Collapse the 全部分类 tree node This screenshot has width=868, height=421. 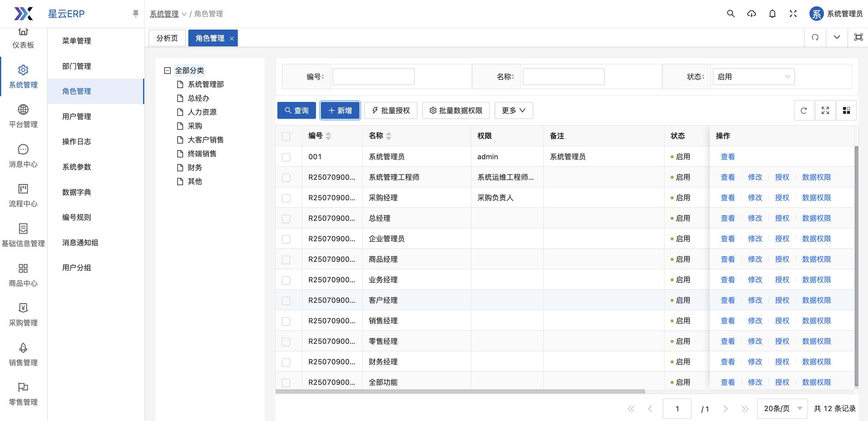(168, 70)
